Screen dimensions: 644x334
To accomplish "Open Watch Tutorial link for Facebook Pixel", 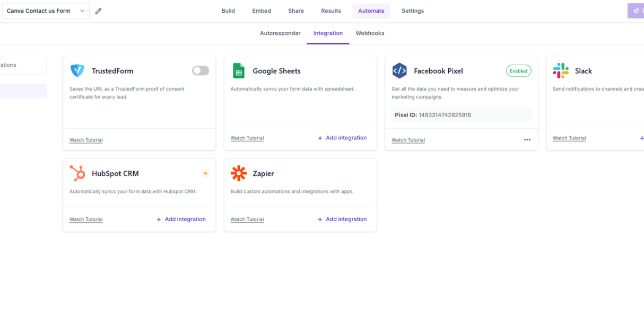I will (x=408, y=140).
